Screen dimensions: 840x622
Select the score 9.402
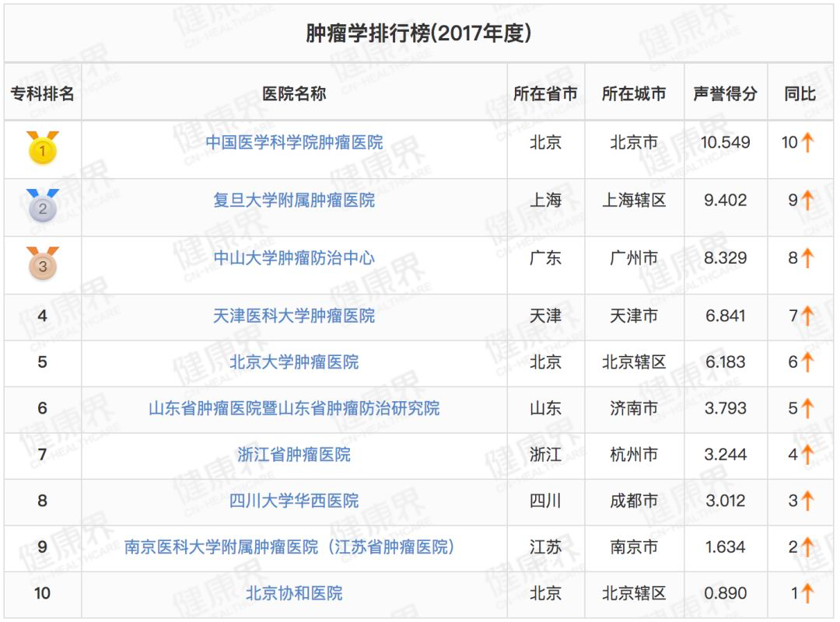[x=726, y=201]
